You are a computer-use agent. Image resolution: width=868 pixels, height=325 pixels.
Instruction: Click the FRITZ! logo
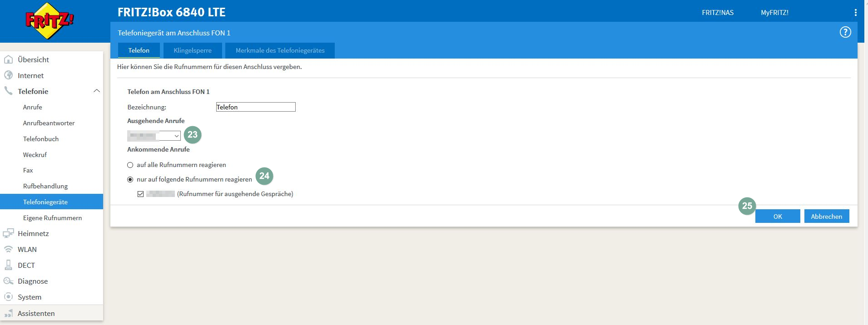49,21
